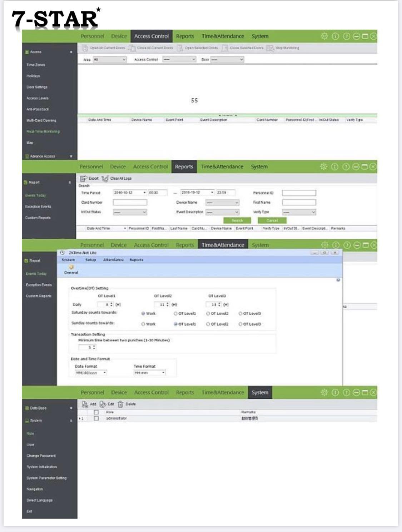Open the Verify Type dropdown

tap(299, 212)
